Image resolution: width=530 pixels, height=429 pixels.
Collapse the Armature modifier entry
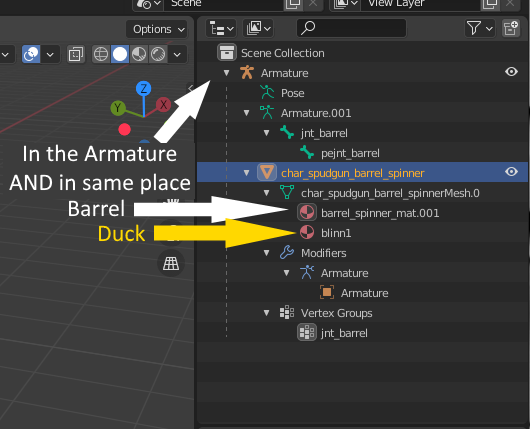[286, 273]
